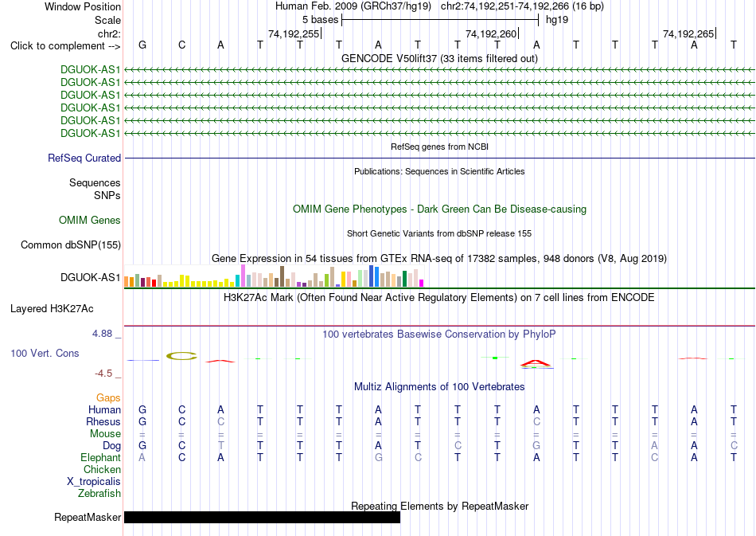Click the red A PhyloP conservation logo
This screenshot has width=756, height=536.
coord(536,363)
